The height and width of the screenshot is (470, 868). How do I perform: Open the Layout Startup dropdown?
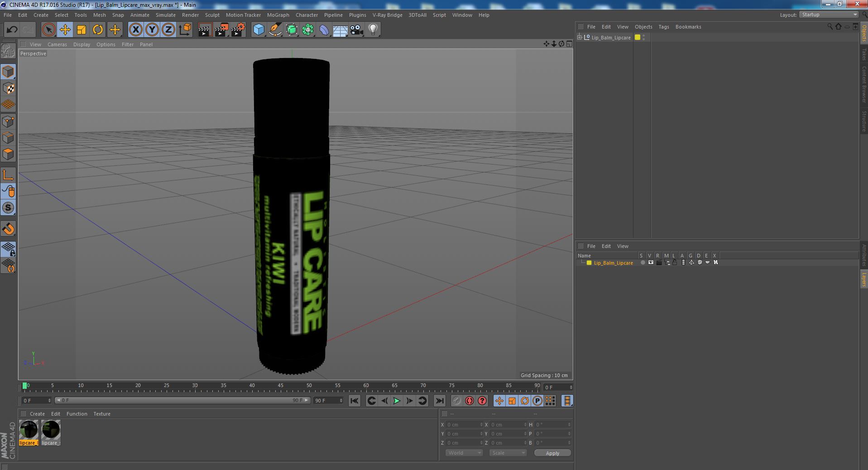[x=829, y=15]
